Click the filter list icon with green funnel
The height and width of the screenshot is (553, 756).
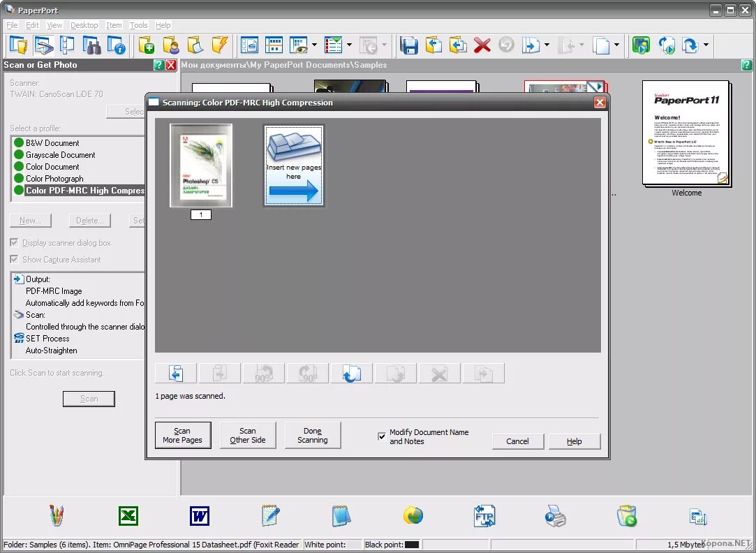(x=333, y=45)
